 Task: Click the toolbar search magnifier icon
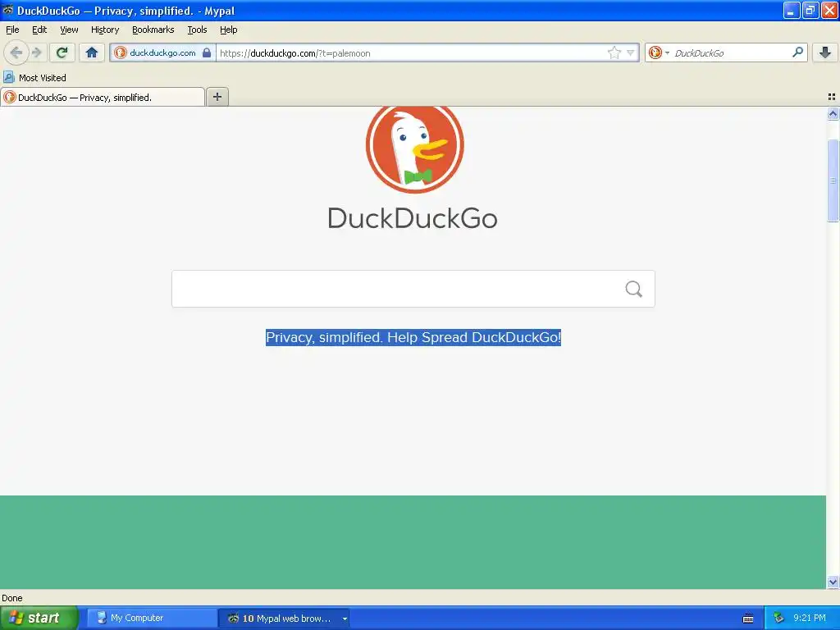tap(797, 52)
